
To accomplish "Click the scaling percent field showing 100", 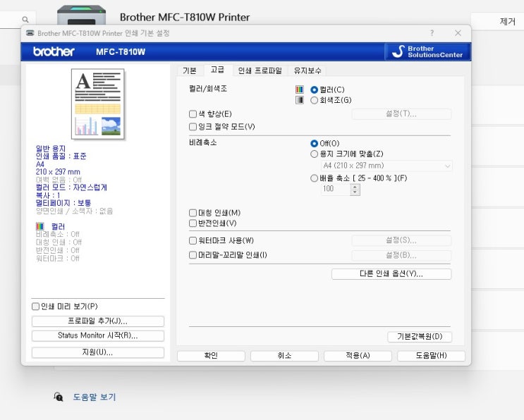I will click(336, 190).
